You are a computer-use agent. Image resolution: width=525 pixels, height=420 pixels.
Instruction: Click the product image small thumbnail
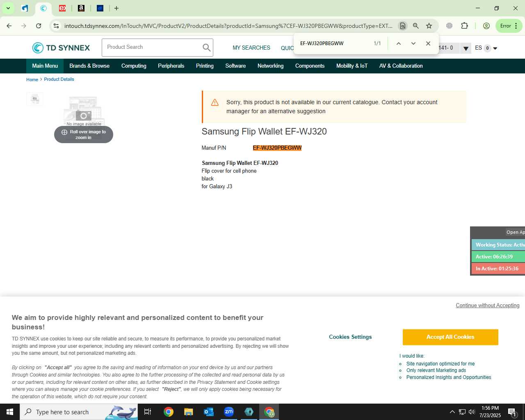point(35,99)
